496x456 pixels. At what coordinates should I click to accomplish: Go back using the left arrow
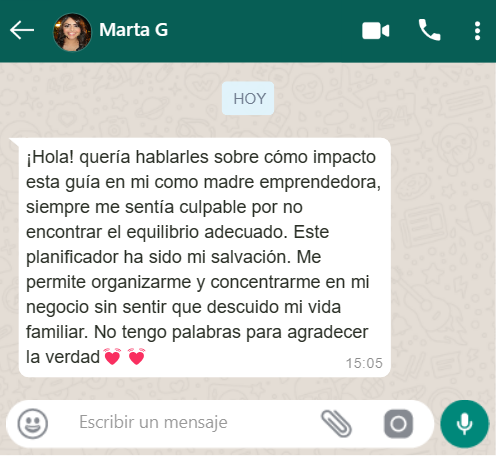[22, 30]
